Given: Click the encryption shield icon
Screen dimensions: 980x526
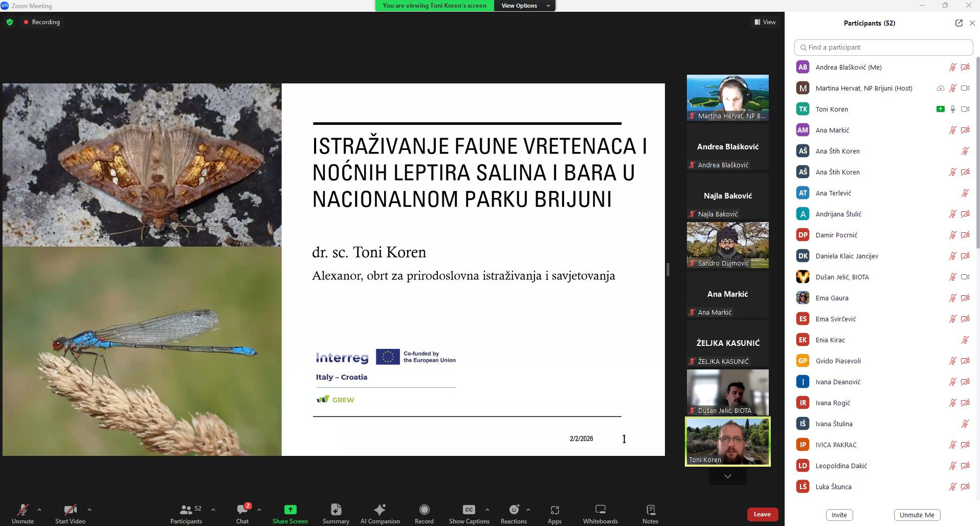Looking at the screenshot, I should (10, 22).
